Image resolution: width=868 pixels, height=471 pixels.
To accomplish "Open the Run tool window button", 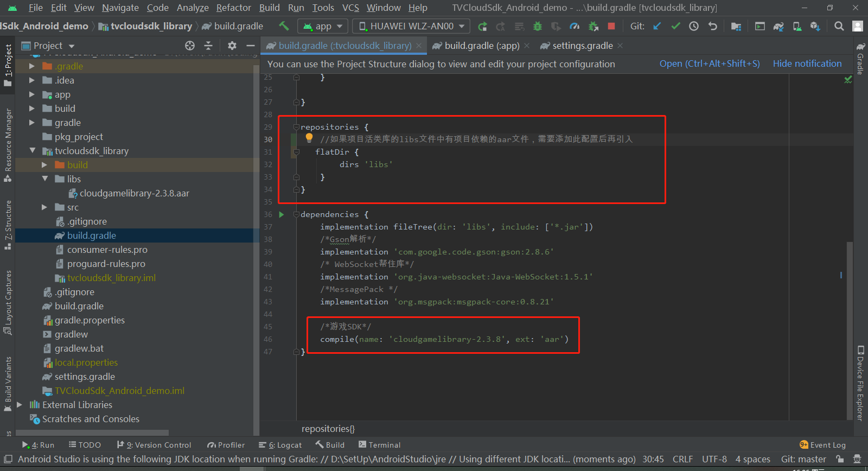I will [38, 445].
